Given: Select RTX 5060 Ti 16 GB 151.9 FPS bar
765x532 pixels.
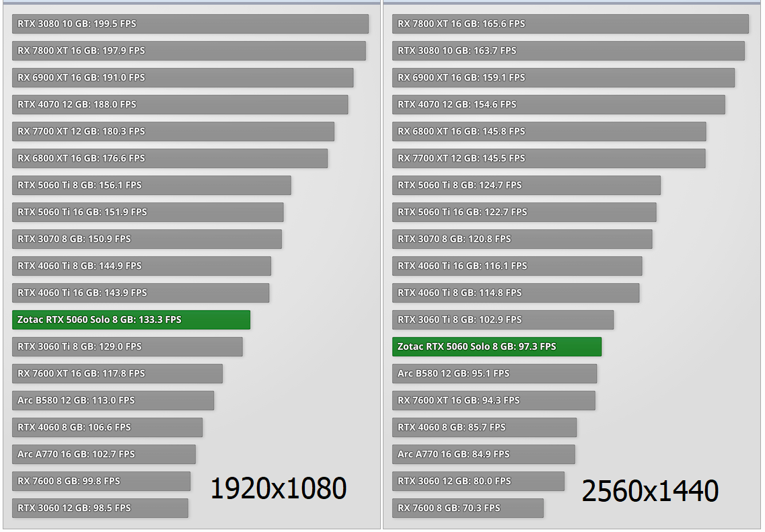Looking at the screenshot, I should coord(148,212).
